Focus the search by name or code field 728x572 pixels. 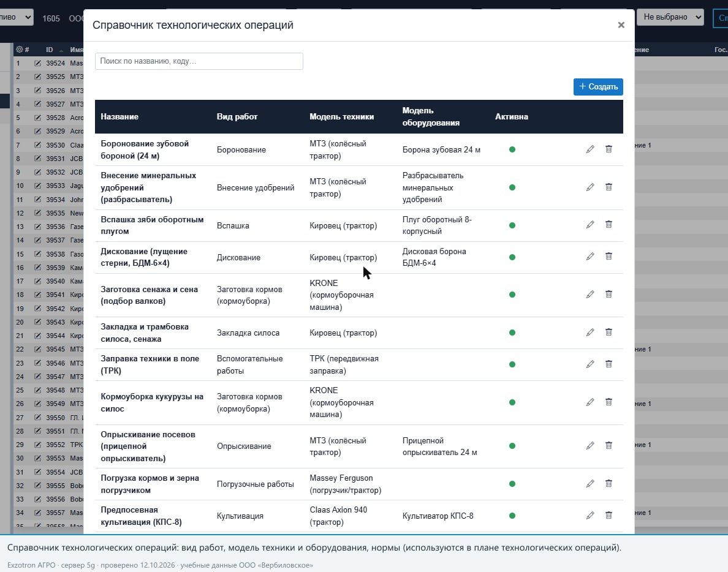click(x=199, y=61)
